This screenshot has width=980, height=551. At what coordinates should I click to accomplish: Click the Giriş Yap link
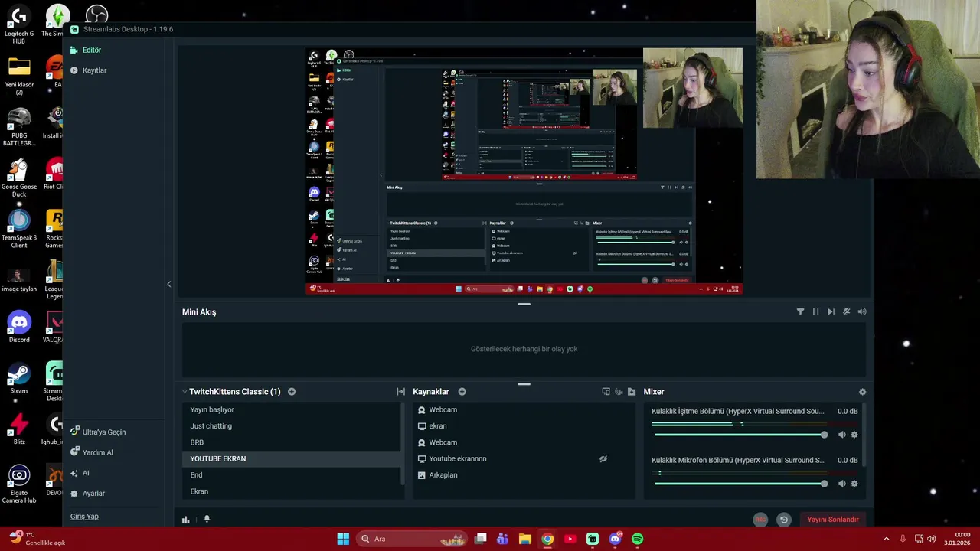(x=84, y=517)
